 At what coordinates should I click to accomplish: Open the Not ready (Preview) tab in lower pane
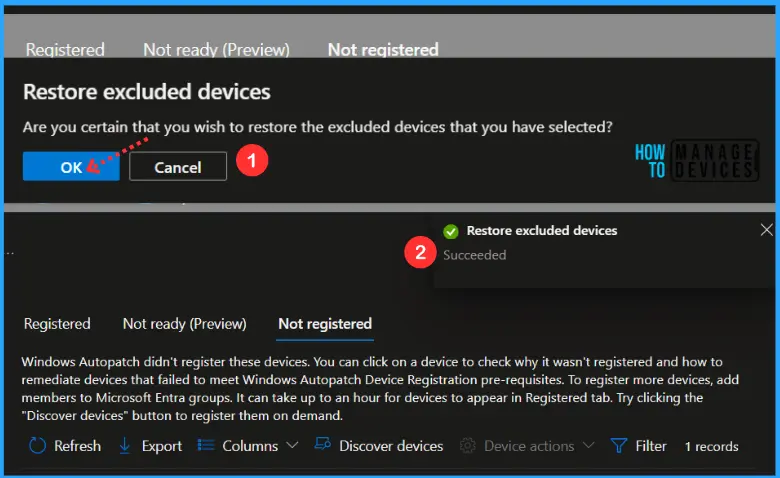click(x=185, y=324)
